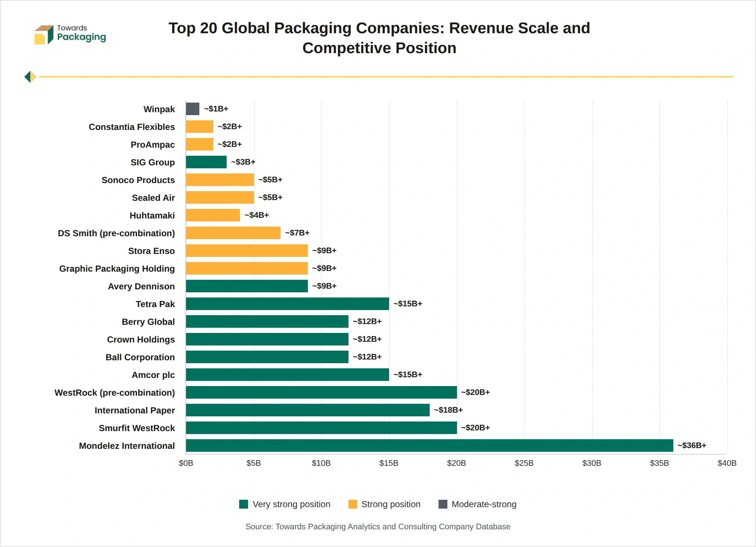The image size is (756, 547).
Task: Click the Winpak bar
Action: pos(193,109)
